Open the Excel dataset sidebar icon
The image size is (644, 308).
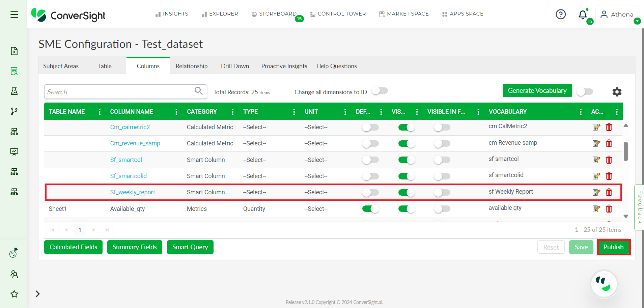(x=14, y=51)
